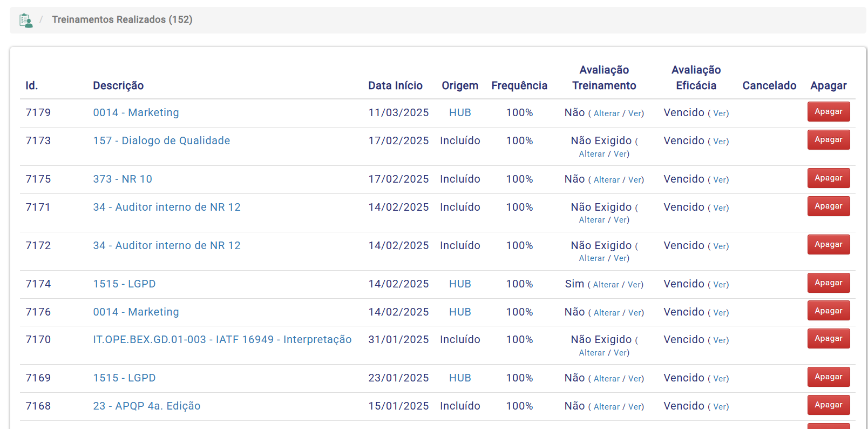Click HUB origin link in row 7176
Screen dimensions: 868x429
pyautogui.click(x=460, y=312)
